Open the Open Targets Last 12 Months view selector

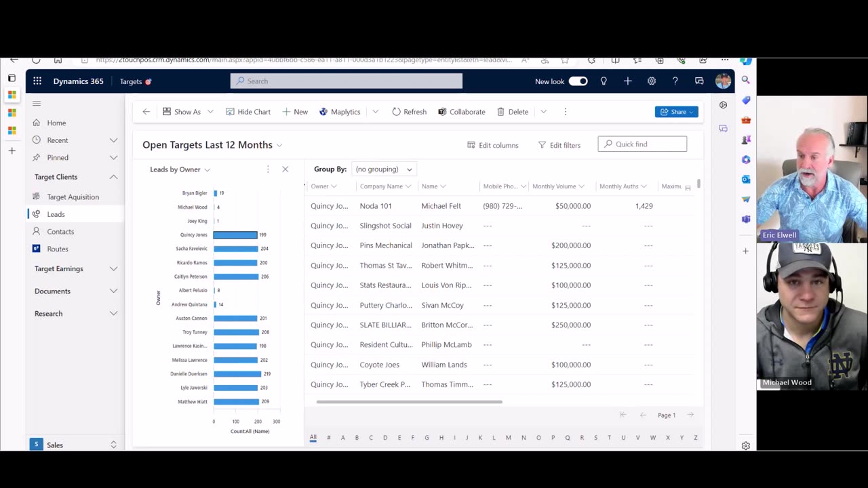[x=212, y=144]
